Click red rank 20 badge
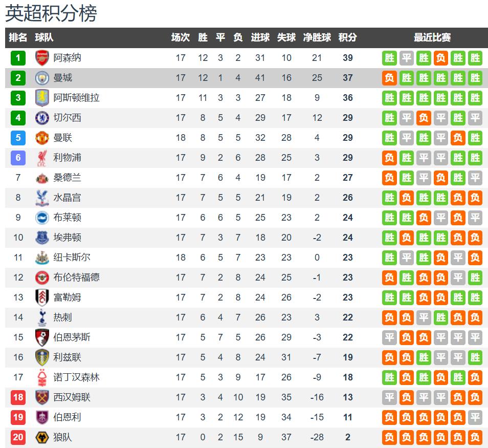Viewport: 488px width, 448px height. tap(18, 437)
